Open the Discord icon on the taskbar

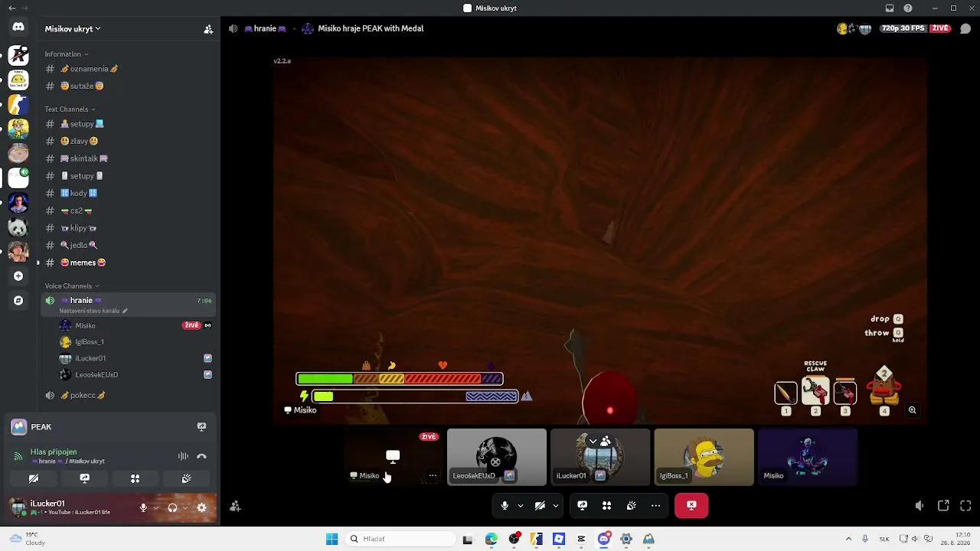click(603, 539)
